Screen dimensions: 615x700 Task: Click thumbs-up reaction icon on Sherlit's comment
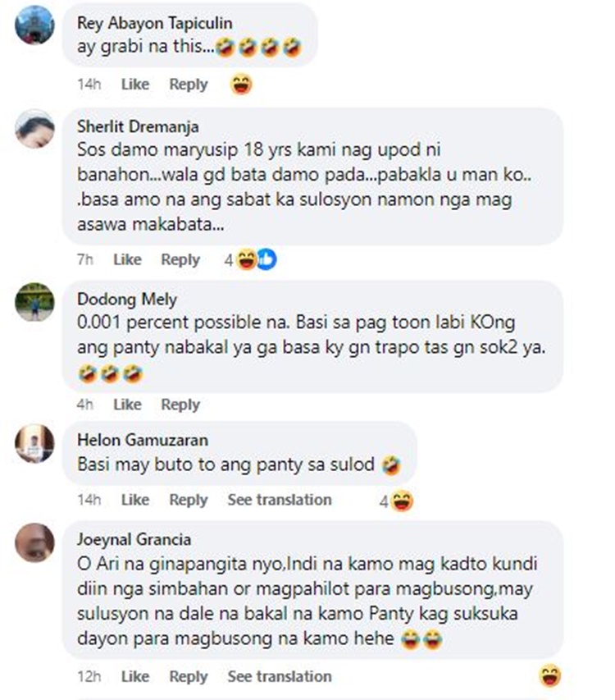267,260
